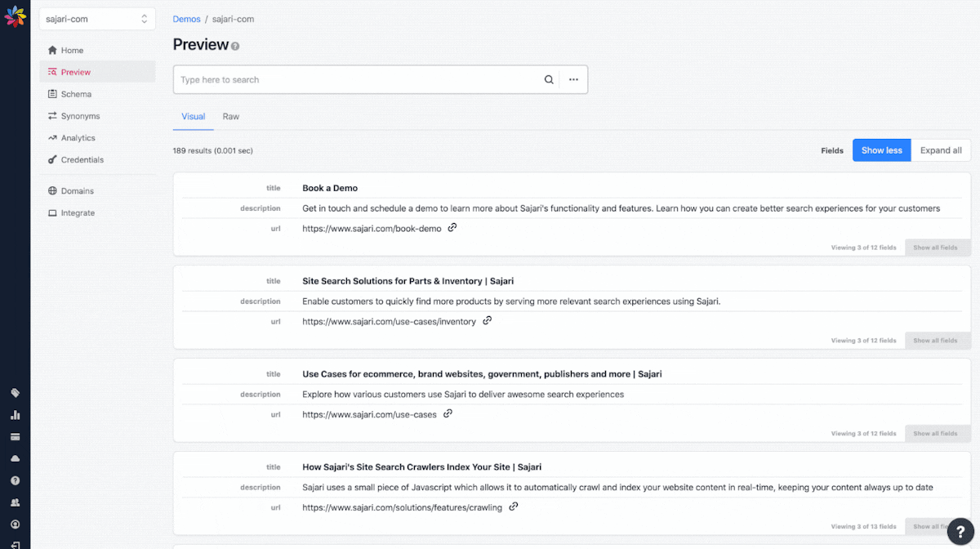Show all fields for Book a Demo result
The height and width of the screenshot is (549, 980).
(936, 248)
